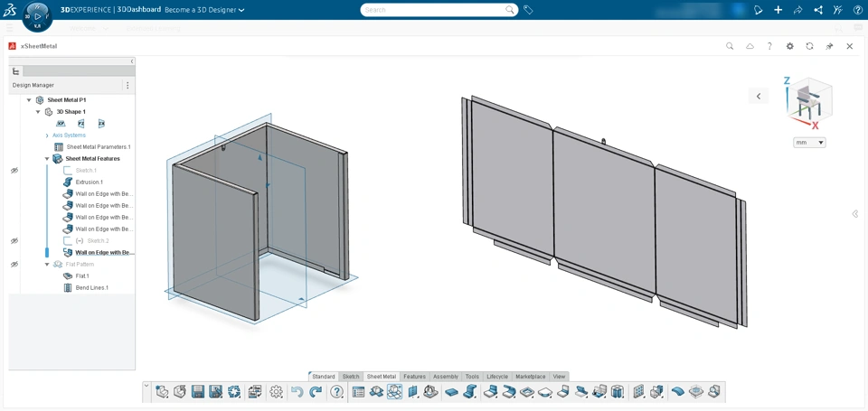Screen dimensions: 868x411
Task: Click the curved blue Bend tool icon
Action: (677, 392)
